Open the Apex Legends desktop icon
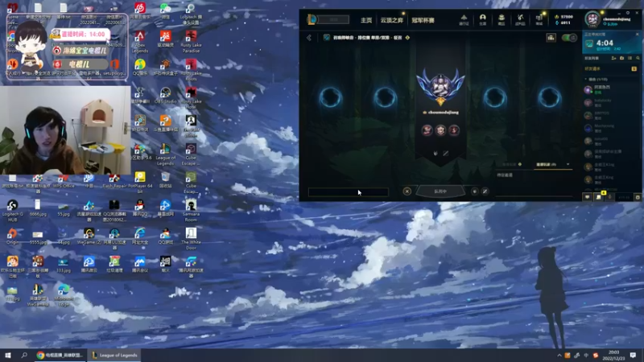Viewport: 644px width, 362px height. pos(139,42)
